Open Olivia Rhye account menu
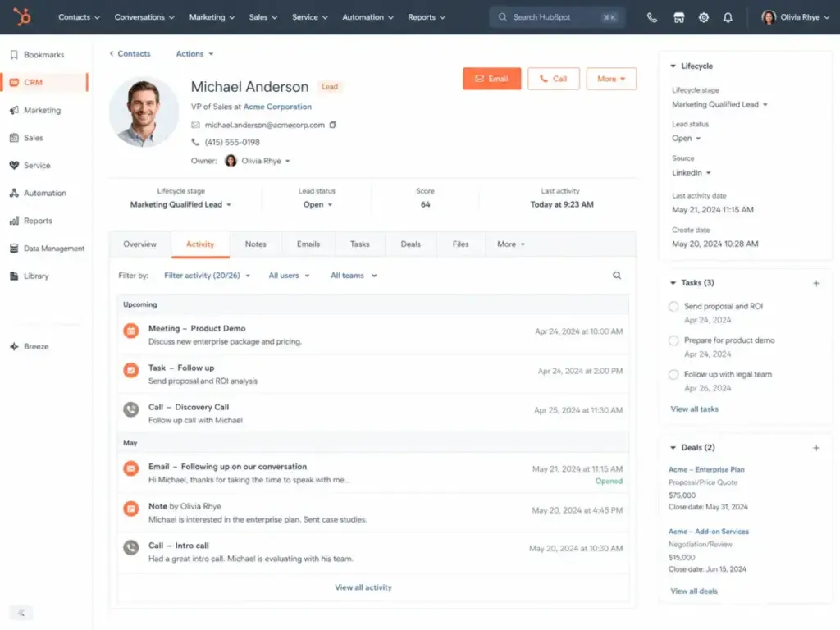This screenshot has height=630, width=840. tap(795, 17)
